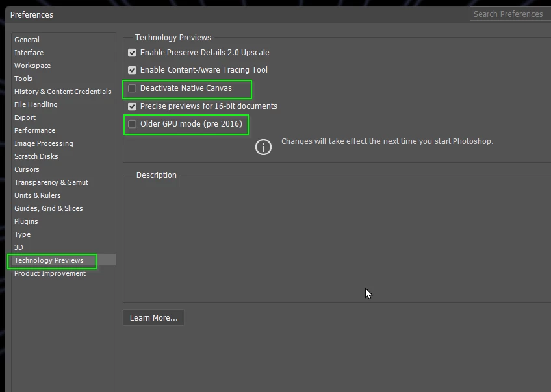This screenshot has height=392, width=551.
Task: Click the Technology Previews group heading
Action: [173, 38]
